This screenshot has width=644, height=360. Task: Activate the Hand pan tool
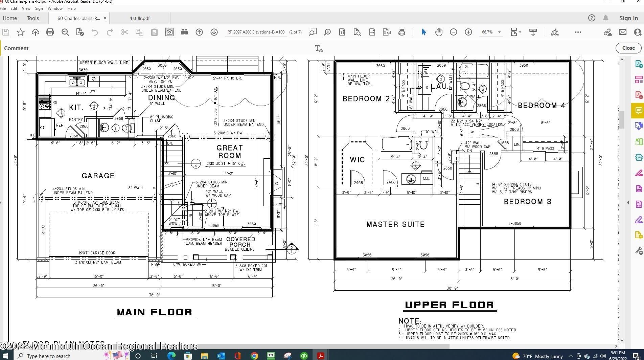tap(439, 32)
